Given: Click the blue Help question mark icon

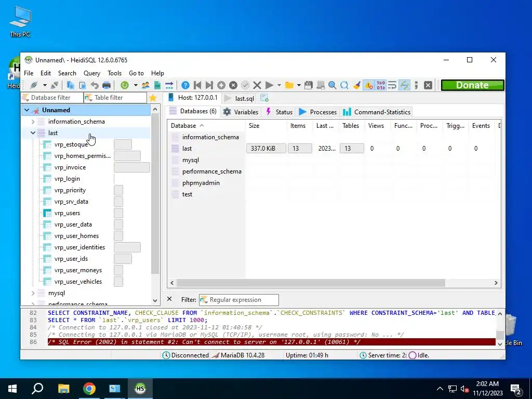Looking at the screenshot, I should 185,85.
